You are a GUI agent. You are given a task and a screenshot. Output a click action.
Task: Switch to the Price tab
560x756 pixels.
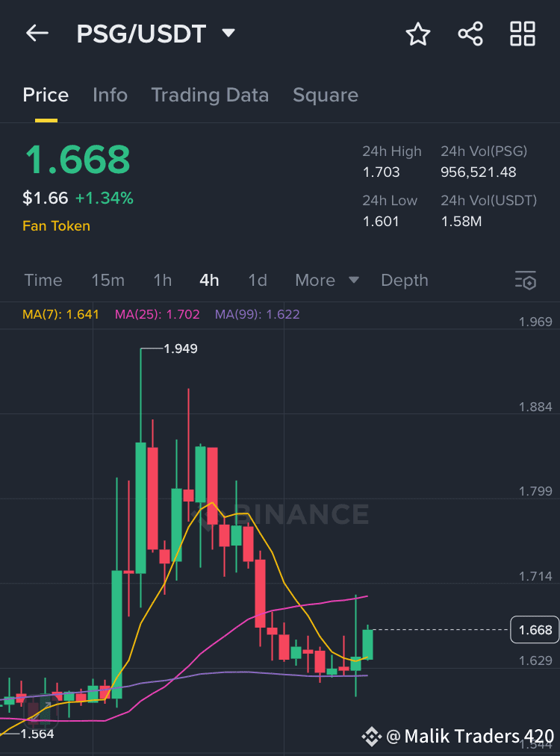click(x=46, y=95)
